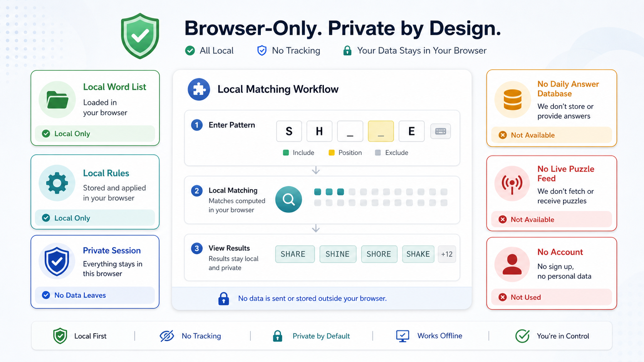Click the red broadcast Live Puzzle Feed icon
644x362 pixels.
pyautogui.click(x=512, y=184)
